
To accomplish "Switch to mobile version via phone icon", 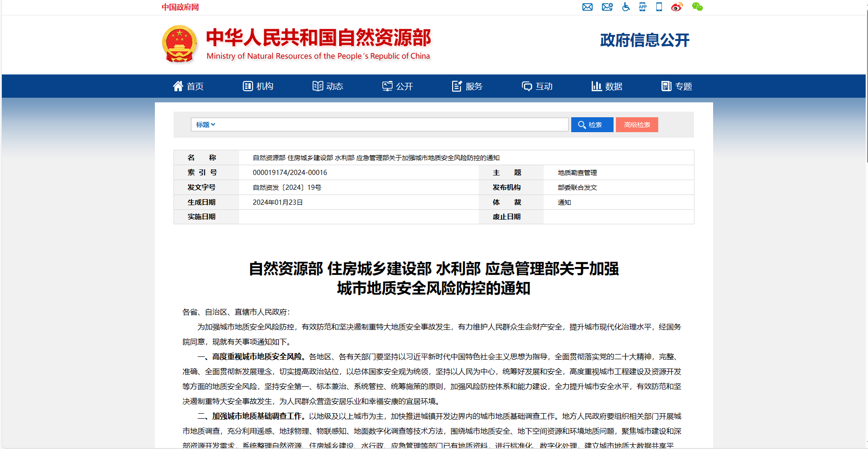I will point(659,7).
